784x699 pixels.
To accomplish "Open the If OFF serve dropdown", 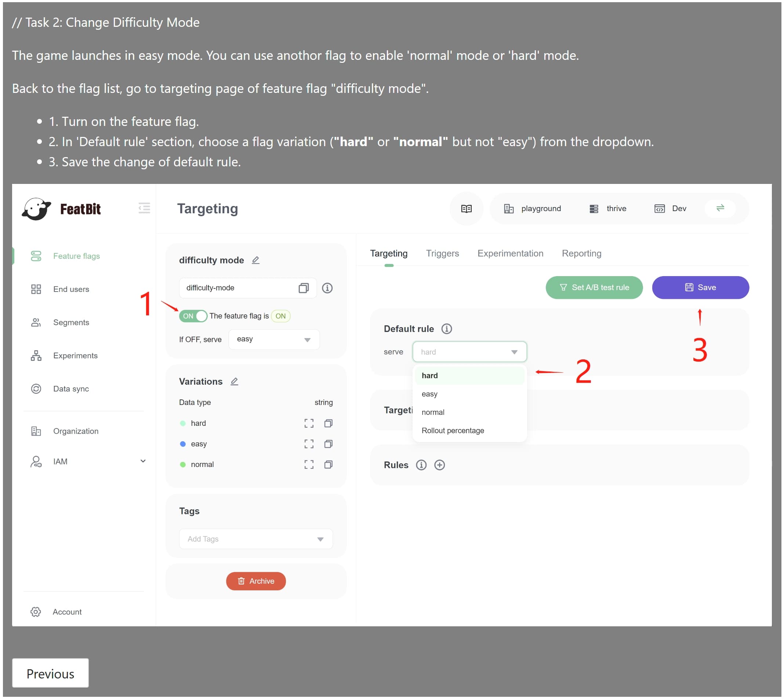I will (274, 340).
